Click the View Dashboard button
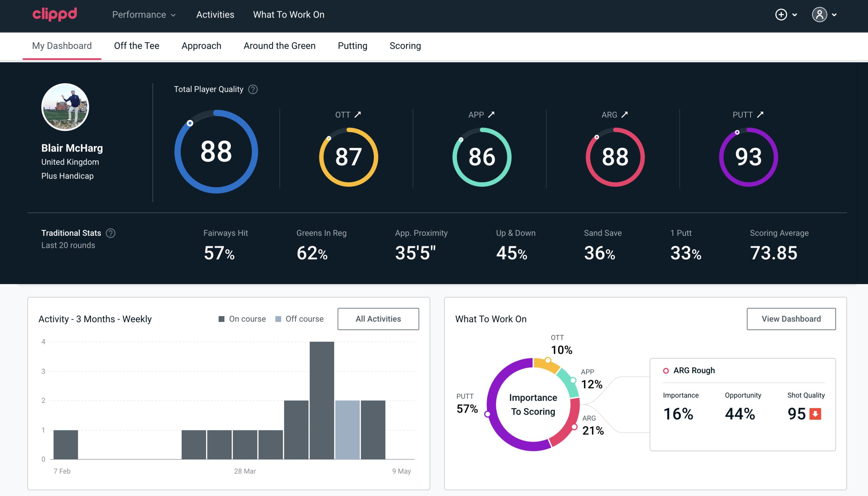 pyautogui.click(x=791, y=318)
